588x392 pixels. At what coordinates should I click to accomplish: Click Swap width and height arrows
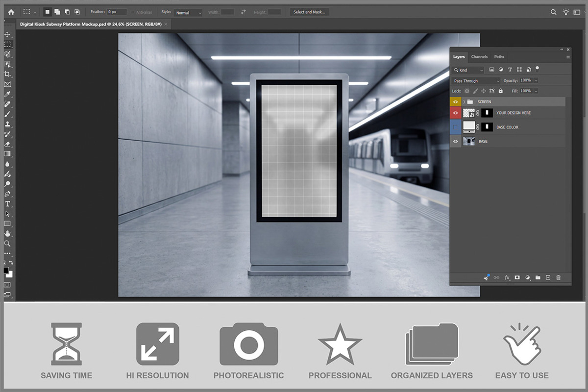(243, 12)
